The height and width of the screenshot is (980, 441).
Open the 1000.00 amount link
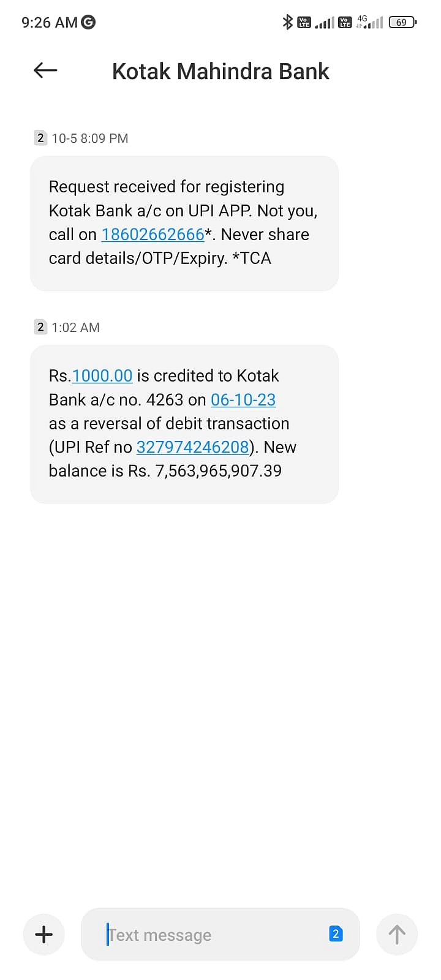click(102, 375)
